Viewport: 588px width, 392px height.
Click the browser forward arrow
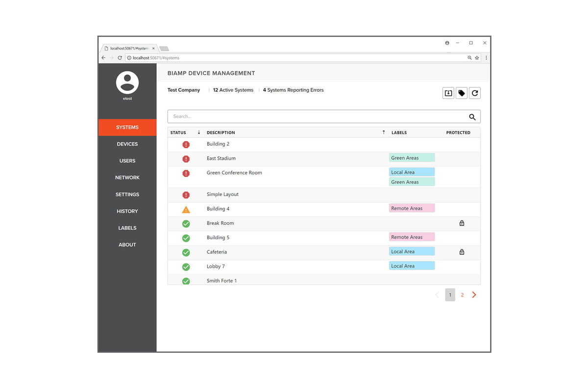click(x=111, y=58)
